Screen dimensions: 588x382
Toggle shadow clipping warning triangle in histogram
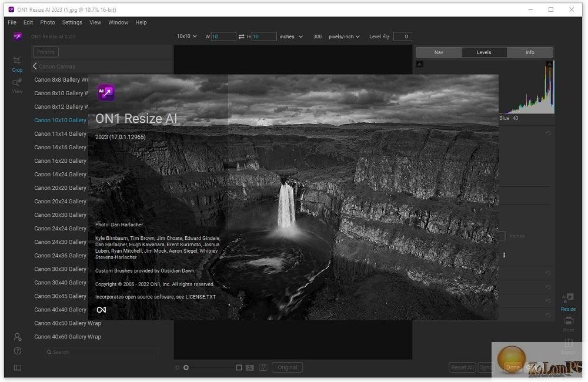pyautogui.click(x=420, y=64)
